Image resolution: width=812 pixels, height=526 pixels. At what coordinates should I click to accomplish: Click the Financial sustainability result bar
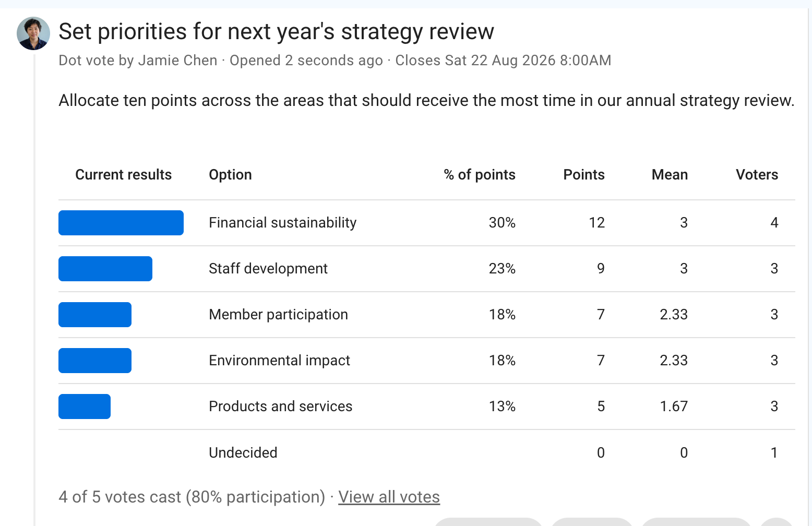point(121,223)
